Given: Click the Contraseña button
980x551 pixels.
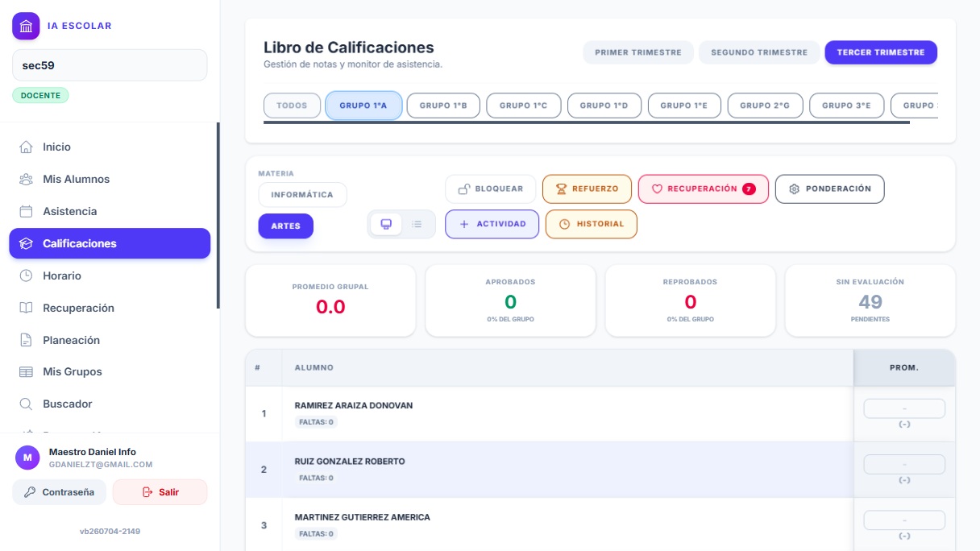Looking at the screenshot, I should (59, 492).
